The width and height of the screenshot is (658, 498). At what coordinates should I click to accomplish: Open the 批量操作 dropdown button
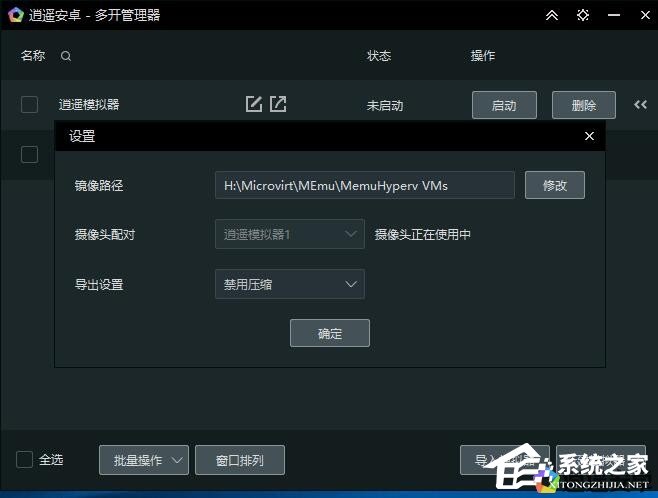[x=144, y=460]
